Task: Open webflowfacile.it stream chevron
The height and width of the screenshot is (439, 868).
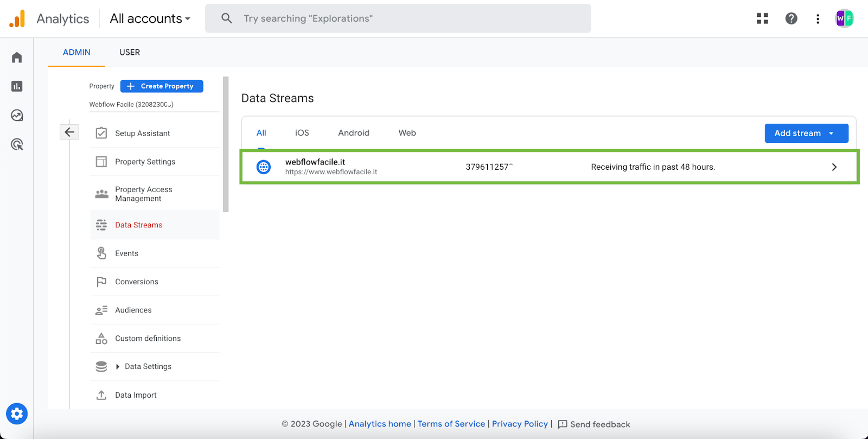Action: click(x=834, y=167)
